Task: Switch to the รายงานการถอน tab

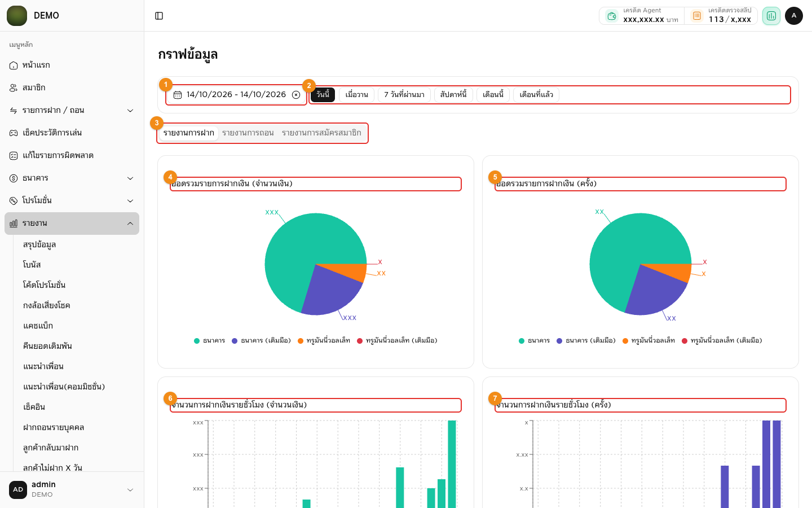Action: click(x=248, y=133)
